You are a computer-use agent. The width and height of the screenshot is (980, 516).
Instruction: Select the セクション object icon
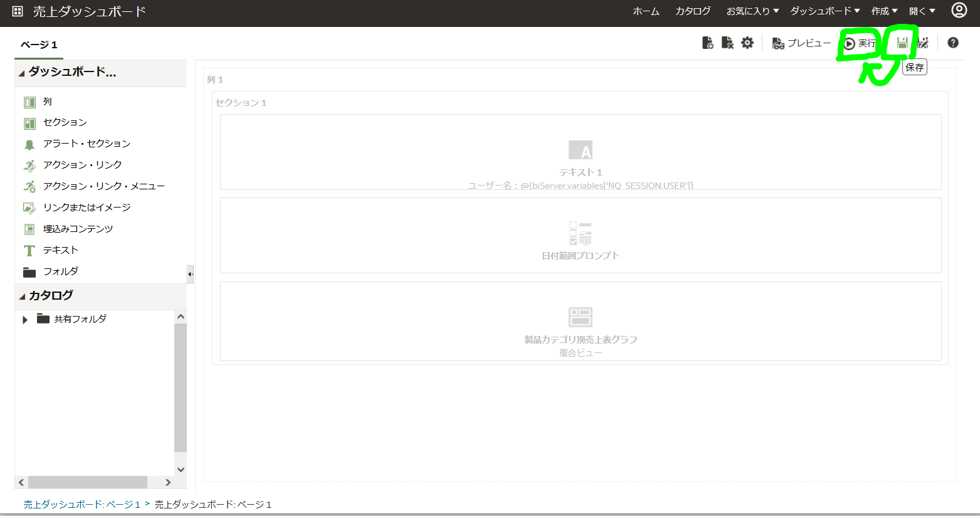(29, 124)
